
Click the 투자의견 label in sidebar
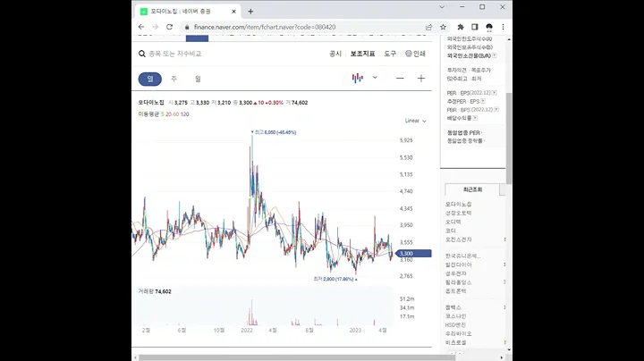456,71
